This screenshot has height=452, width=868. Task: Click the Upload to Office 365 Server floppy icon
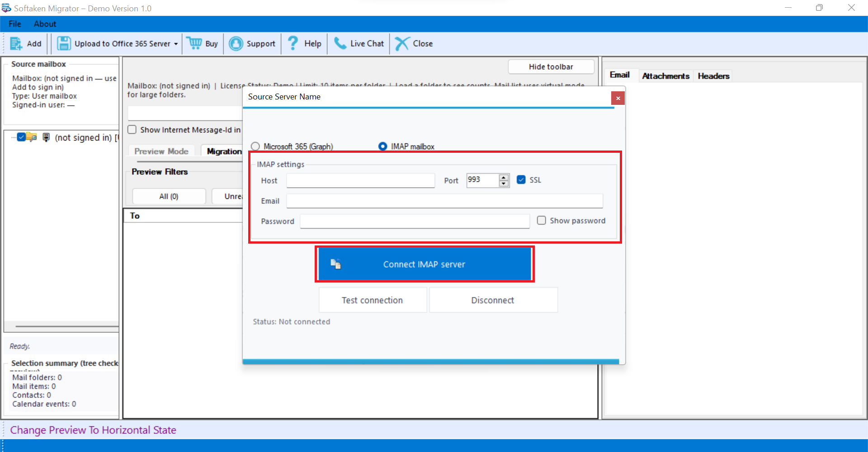(x=64, y=43)
